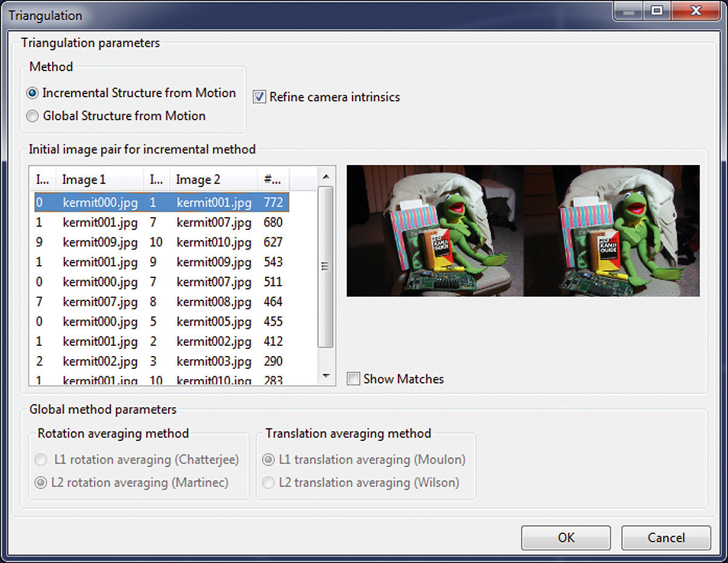The image size is (728, 563).
Task: Select the kermit009.jpg and kermit010.jpg pair row
Action: (x=161, y=242)
